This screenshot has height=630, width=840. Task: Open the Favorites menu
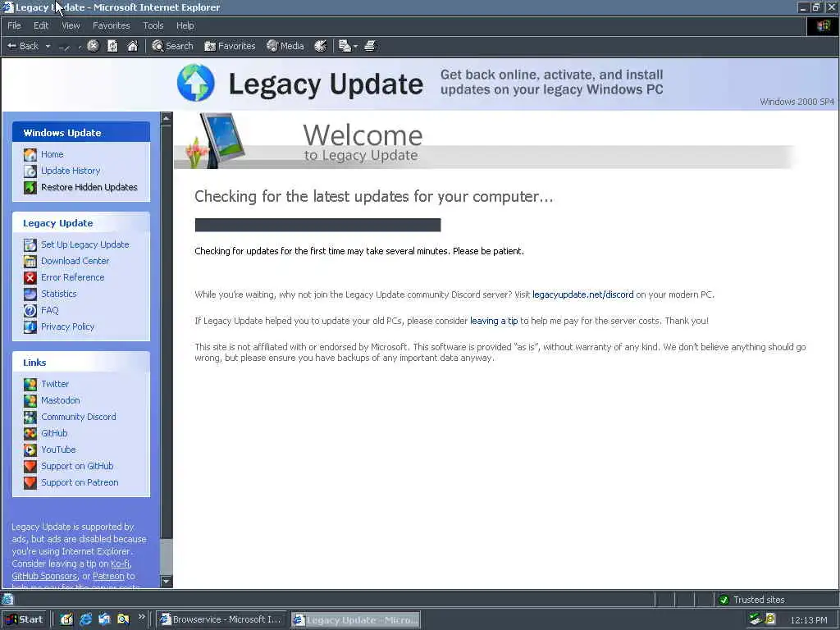(x=111, y=25)
